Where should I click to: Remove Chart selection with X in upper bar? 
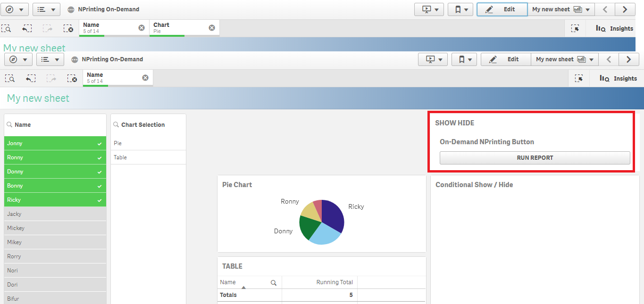212,28
